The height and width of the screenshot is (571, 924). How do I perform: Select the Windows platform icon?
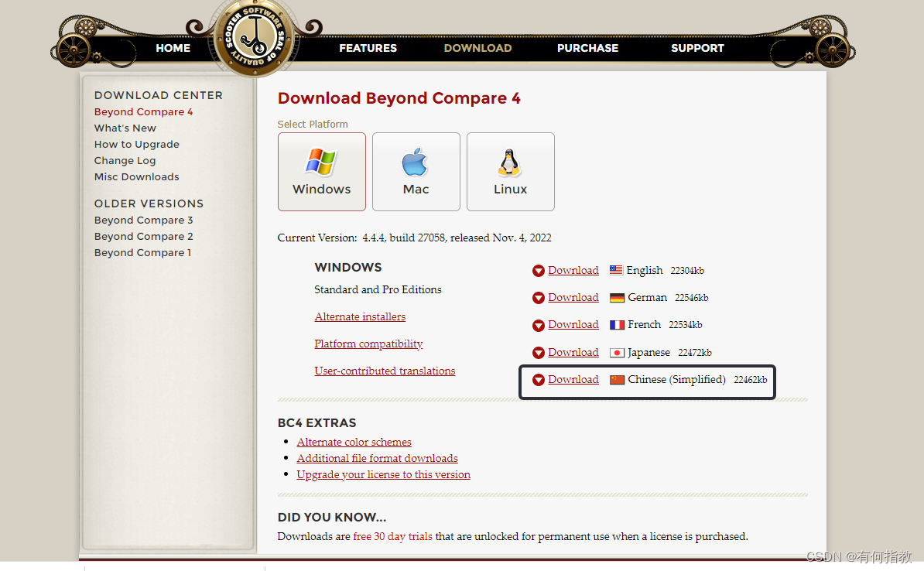pyautogui.click(x=321, y=162)
